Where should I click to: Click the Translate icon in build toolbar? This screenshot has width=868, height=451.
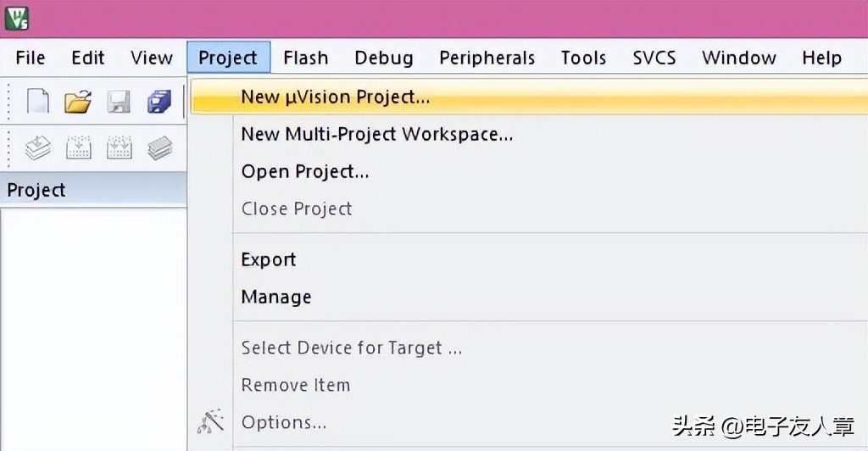click(x=38, y=148)
